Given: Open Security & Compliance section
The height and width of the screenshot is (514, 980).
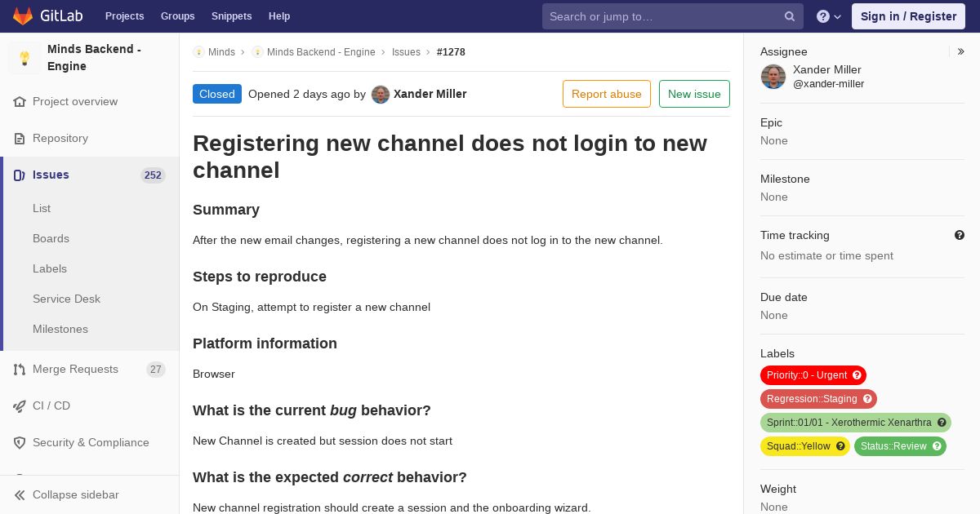Looking at the screenshot, I should [x=91, y=443].
